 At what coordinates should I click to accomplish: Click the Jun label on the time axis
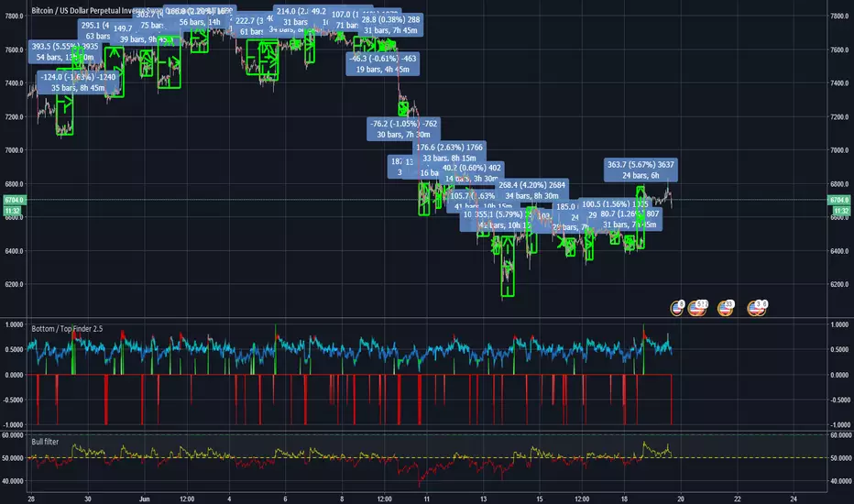pos(144,499)
